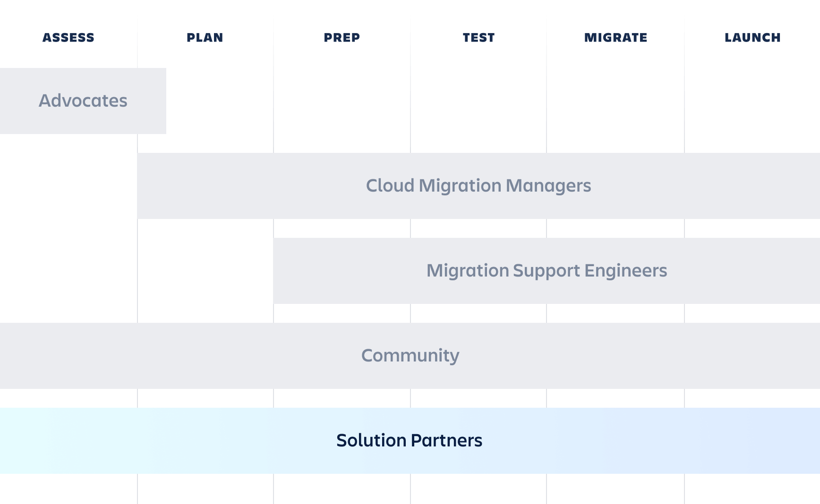Click the PREP column header

point(342,38)
